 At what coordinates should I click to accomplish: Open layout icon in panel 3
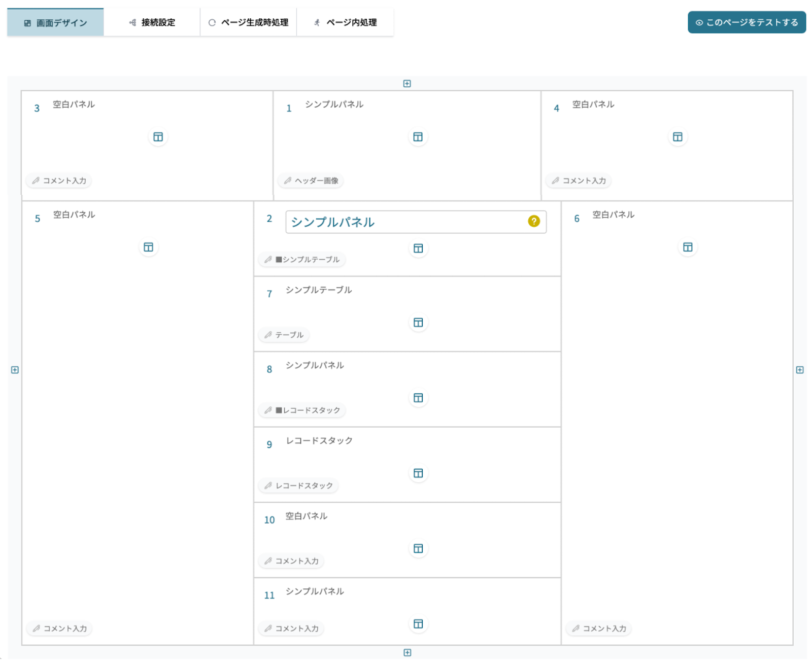(x=158, y=137)
